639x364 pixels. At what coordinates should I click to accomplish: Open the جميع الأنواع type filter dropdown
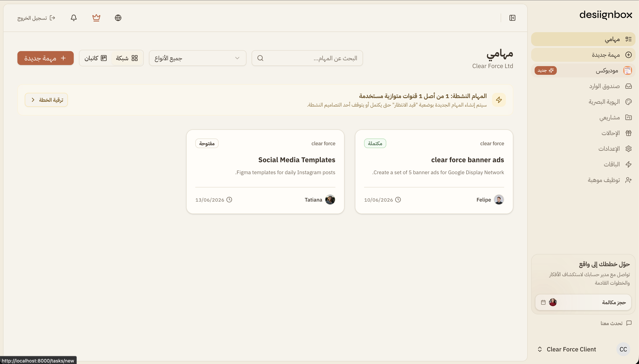point(197,58)
